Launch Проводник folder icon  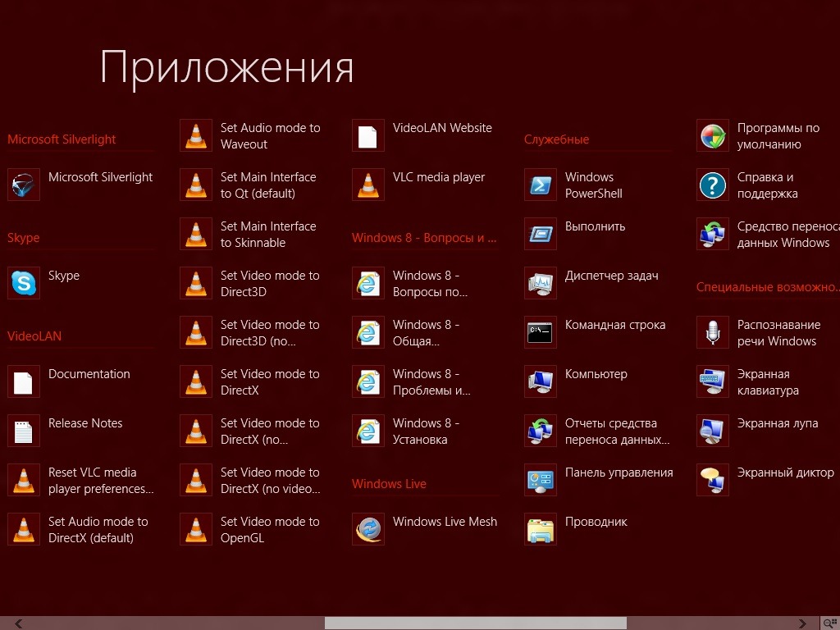tap(541, 529)
